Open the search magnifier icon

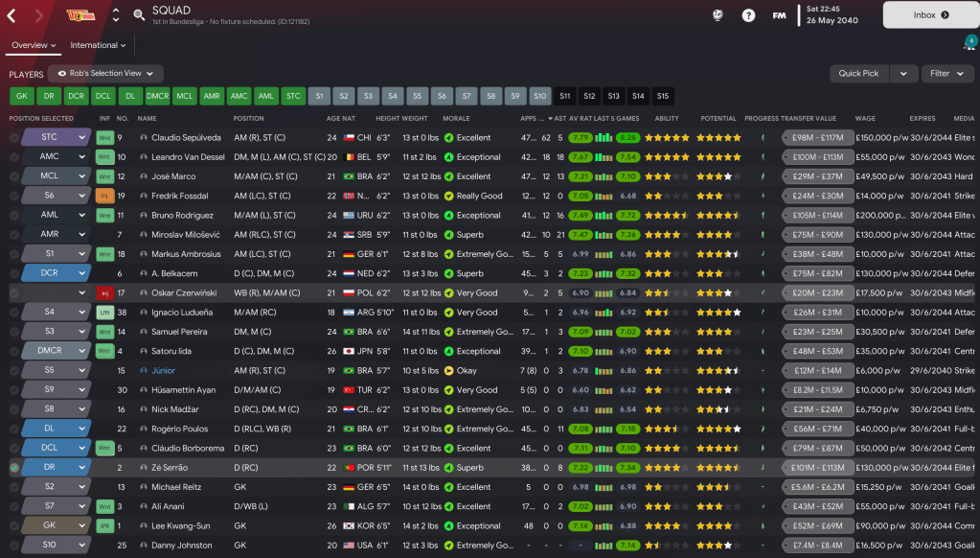coord(139,15)
